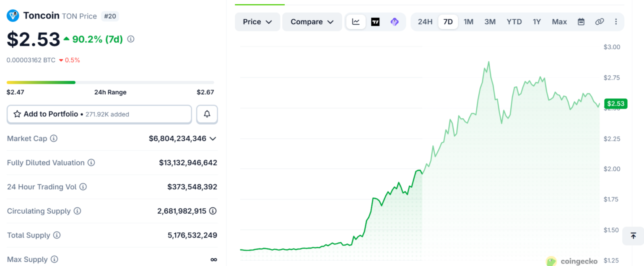The image size is (644, 266).
Task: Click the infinity Max Supply value
Action: coord(214,259)
